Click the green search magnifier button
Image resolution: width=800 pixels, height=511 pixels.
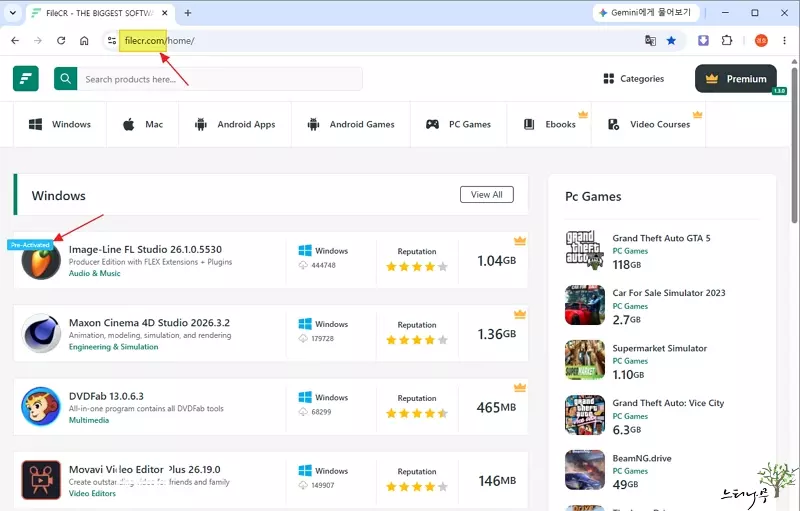tap(65, 79)
